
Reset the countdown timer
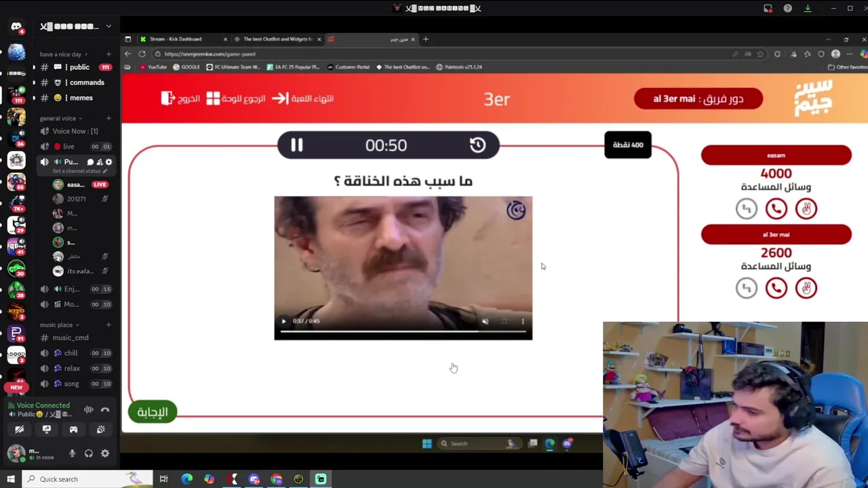point(477,145)
